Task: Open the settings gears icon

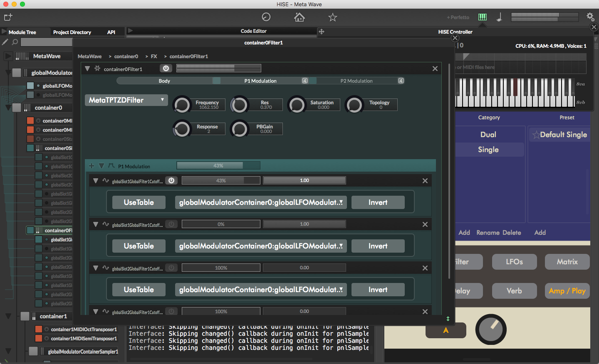Action: 590,17
